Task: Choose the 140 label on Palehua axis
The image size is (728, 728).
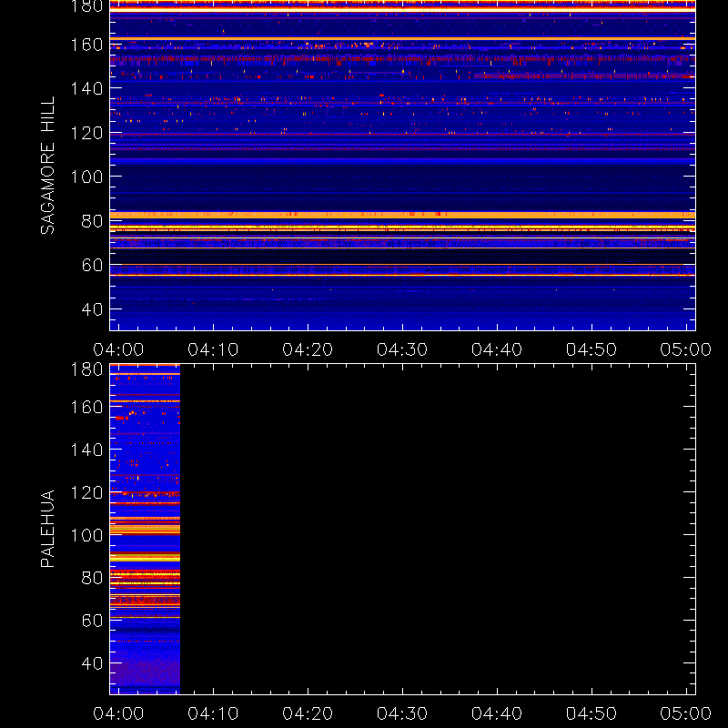Action: 86,450
